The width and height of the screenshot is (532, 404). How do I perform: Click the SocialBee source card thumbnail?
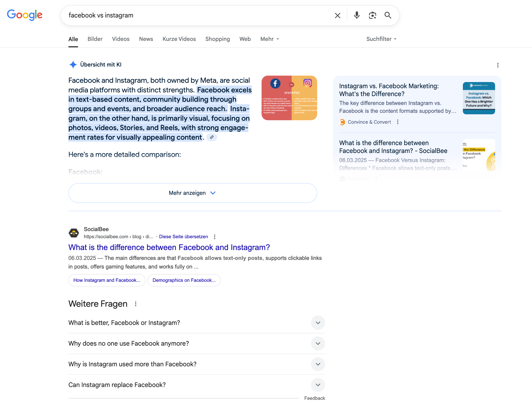point(479,155)
